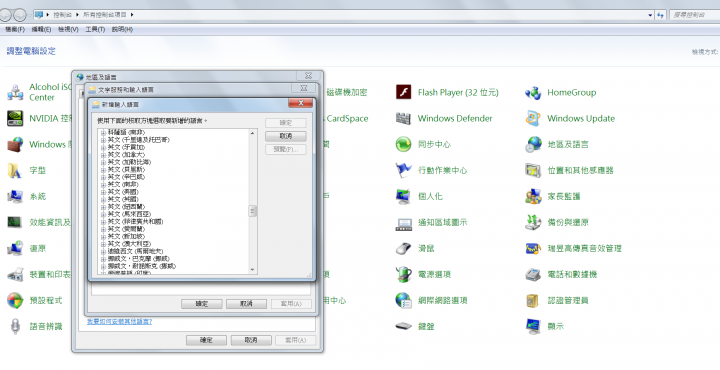Click 取消 in 地區及語言 dialog
Image resolution: width=720 pixels, height=370 pixels.
(251, 340)
